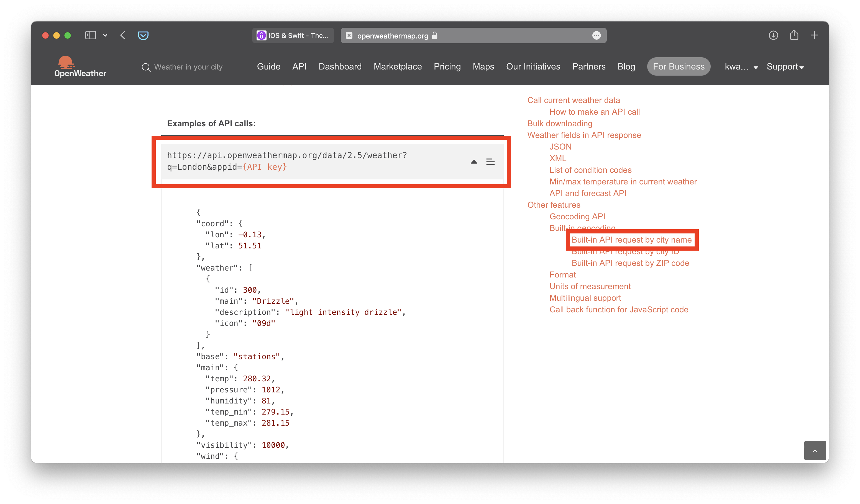Image resolution: width=860 pixels, height=504 pixels.
Task: Open a new tab with plus icon
Action: pos(814,35)
